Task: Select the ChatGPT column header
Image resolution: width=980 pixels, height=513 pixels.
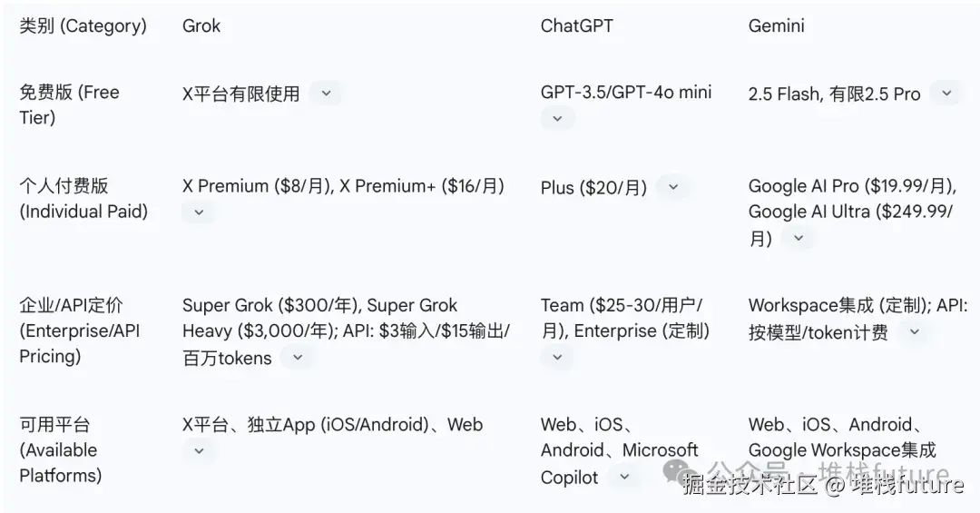Action: (x=576, y=25)
